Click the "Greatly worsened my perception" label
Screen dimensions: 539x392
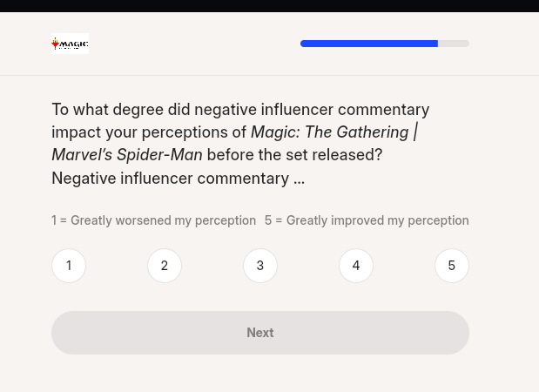(164, 220)
